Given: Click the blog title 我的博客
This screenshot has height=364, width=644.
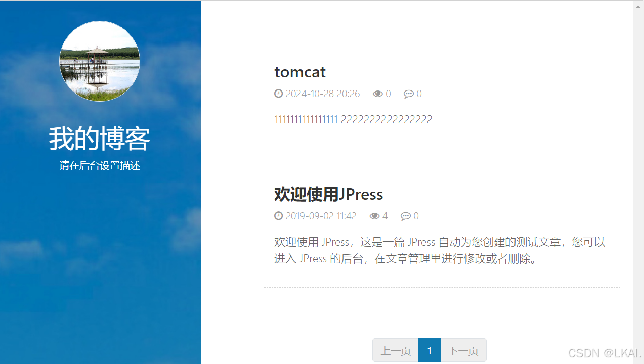Looking at the screenshot, I should click(99, 138).
